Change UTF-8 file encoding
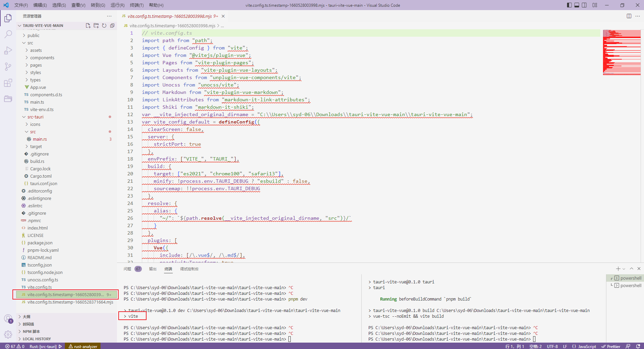The image size is (644, 349). [552, 346]
